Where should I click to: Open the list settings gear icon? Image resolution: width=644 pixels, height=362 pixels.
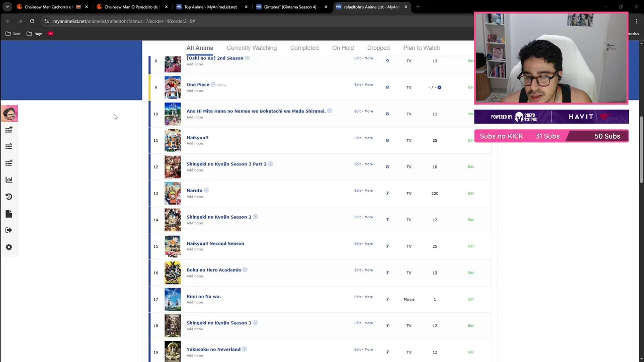[9, 247]
